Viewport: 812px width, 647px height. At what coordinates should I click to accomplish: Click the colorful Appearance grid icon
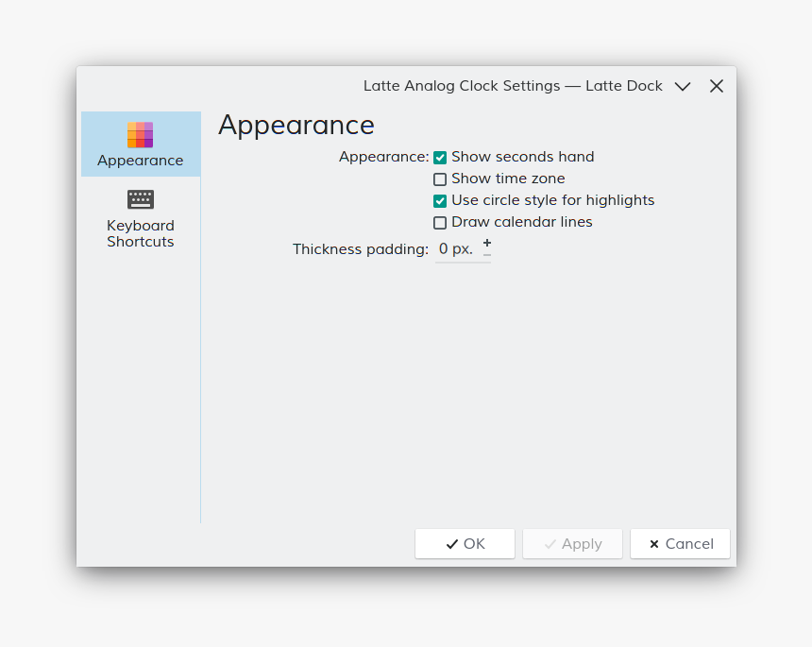(x=141, y=135)
